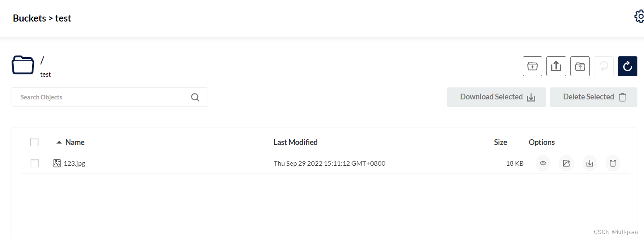Click the upload file icon

coord(556,66)
